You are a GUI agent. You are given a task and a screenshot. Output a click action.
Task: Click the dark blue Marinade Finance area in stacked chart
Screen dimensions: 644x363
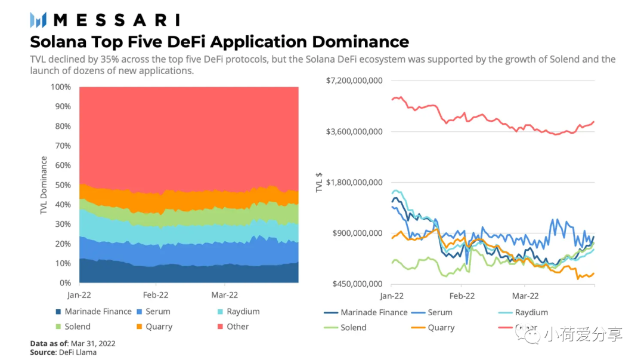pos(189,274)
